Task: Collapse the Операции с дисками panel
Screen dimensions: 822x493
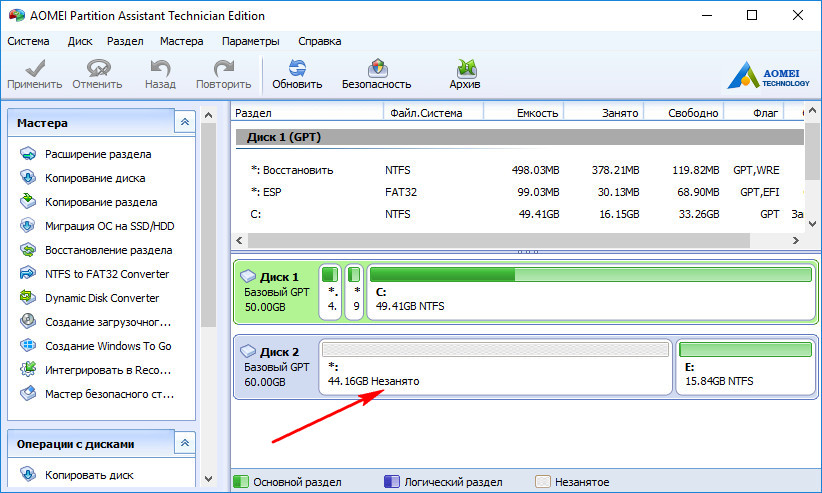Action: (x=184, y=443)
